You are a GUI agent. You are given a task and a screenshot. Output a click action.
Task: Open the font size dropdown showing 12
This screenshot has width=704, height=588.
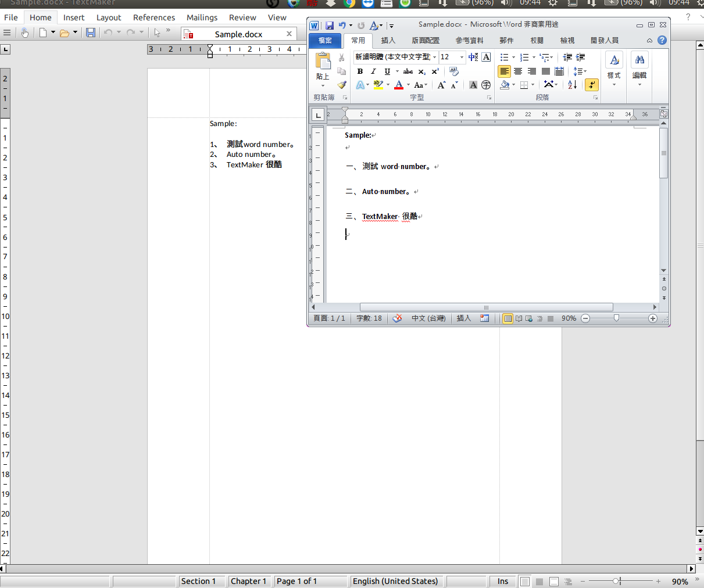tap(462, 57)
